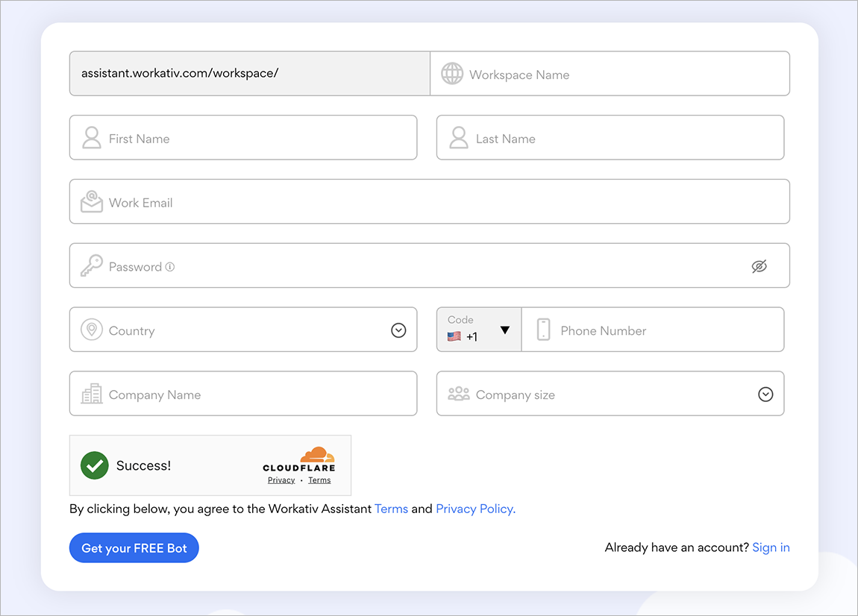Click the mobile phone icon beside Phone Number

tap(543, 330)
